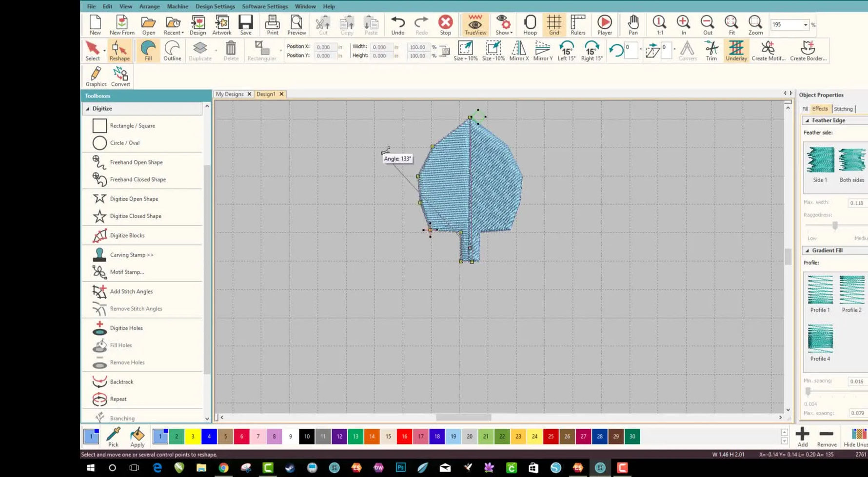Open the Arrange menu
Viewport: 868px width, 477px height.
pyautogui.click(x=149, y=6)
